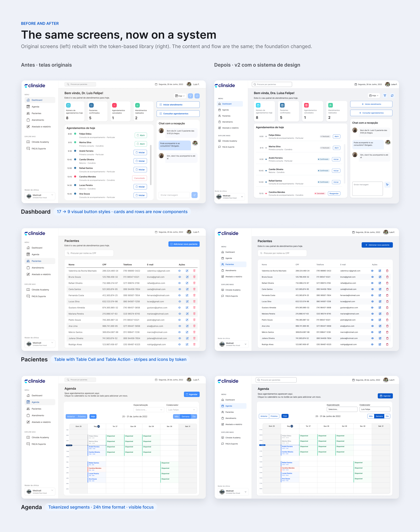Click eye icon for Gustavo Almeida in v2 Pacientes
Screen dimensions: 420x532
tap(372, 308)
